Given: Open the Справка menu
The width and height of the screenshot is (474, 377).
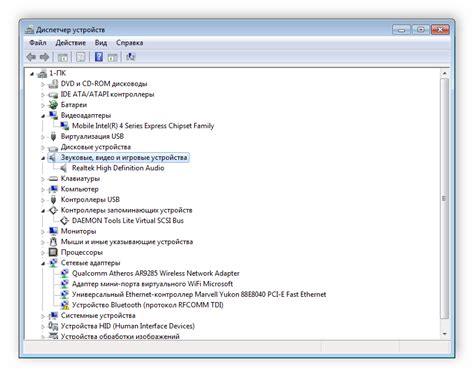Looking at the screenshot, I should pos(130,43).
